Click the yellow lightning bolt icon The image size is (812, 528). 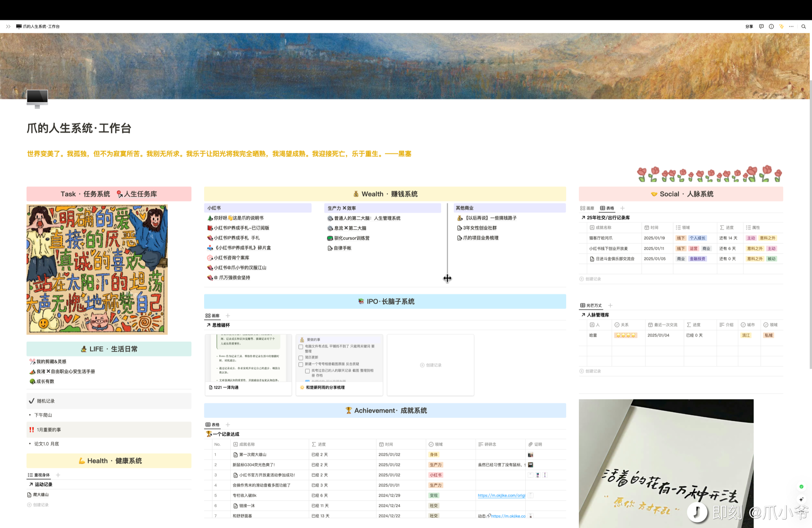(781, 26)
